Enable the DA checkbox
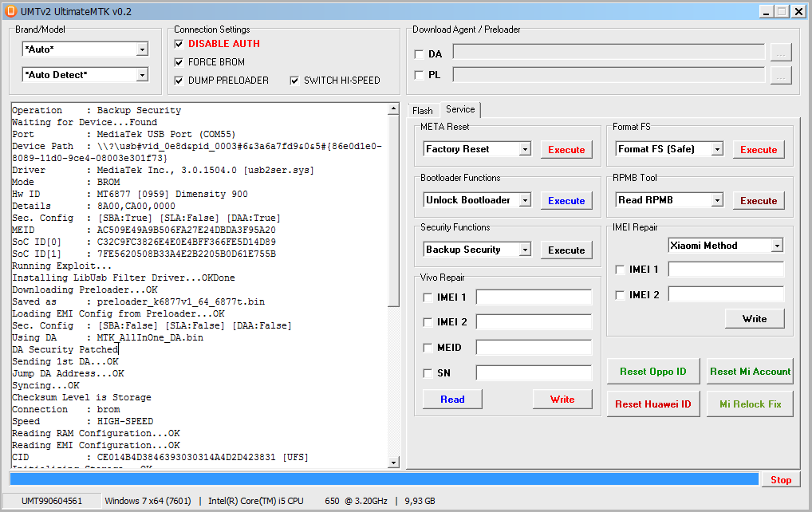812x512 pixels. click(419, 54)
